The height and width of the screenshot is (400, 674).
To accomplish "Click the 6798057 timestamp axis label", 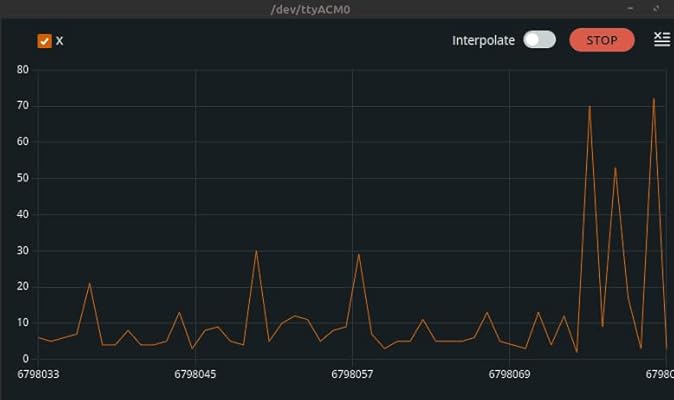I will click(x=352, y=374).
